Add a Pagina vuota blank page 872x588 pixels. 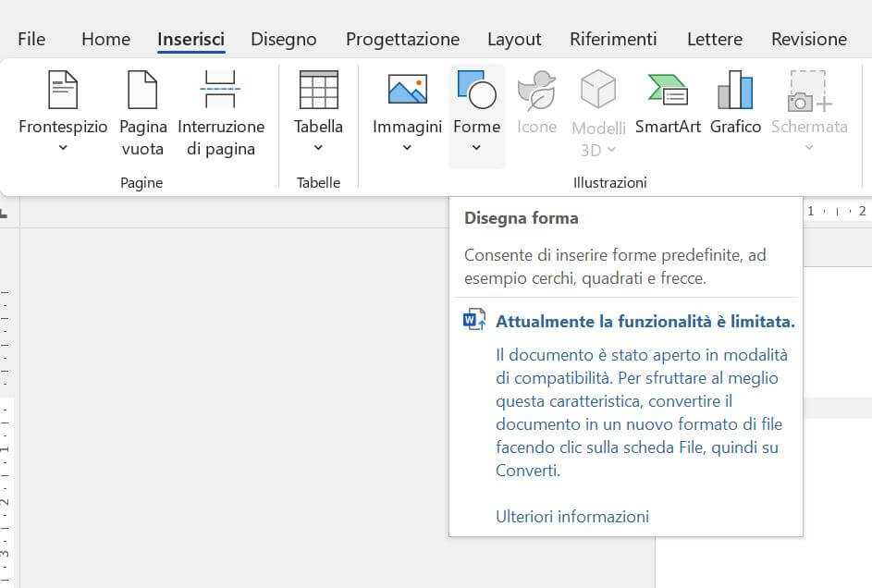pos(142,92)
